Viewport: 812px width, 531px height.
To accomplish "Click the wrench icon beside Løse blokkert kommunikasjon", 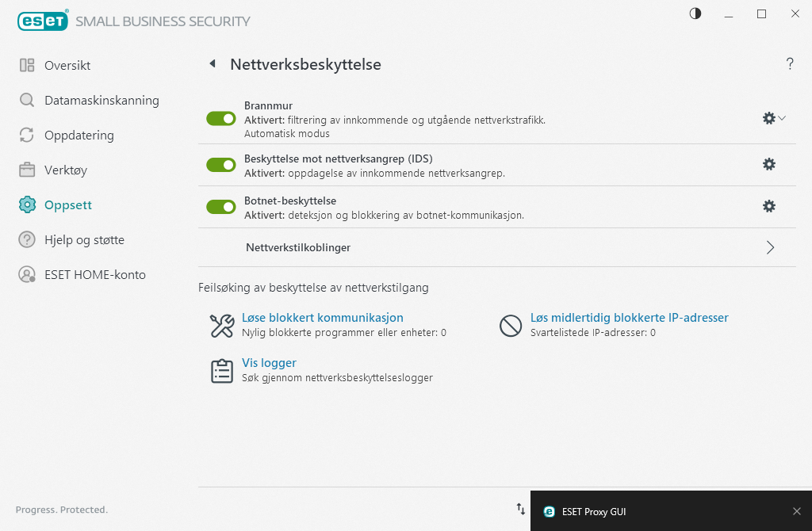I will tap(221, 324).
